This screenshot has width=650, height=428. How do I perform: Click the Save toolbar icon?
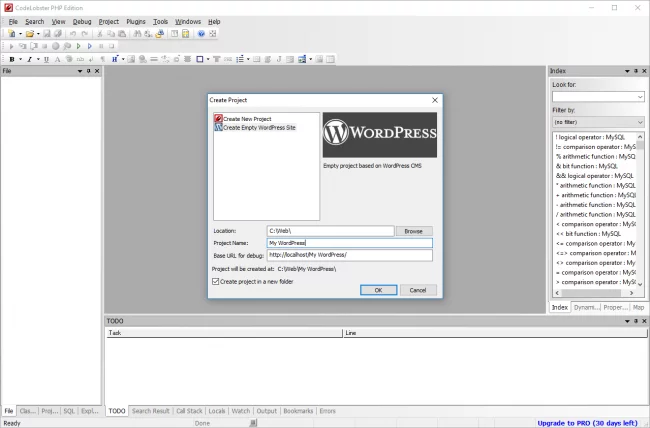(x=47, y=34)
